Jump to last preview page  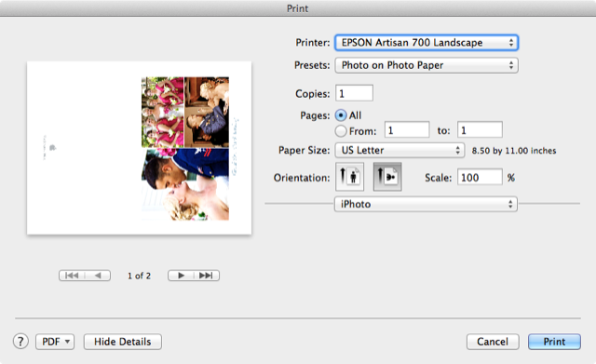click(207, 276)
